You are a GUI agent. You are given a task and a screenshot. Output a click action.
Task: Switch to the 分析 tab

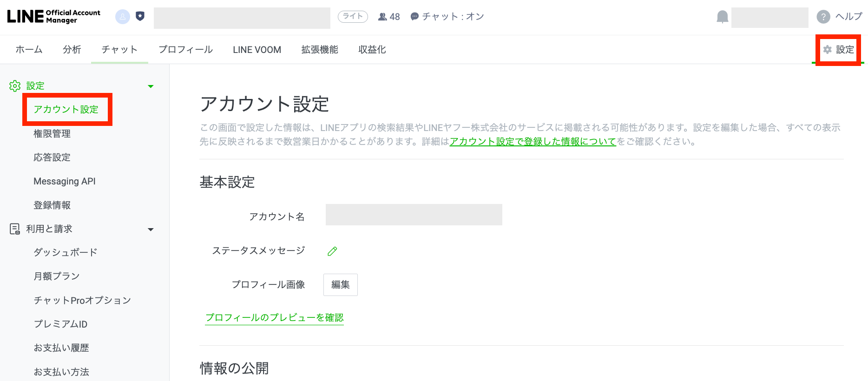point(72,50)
